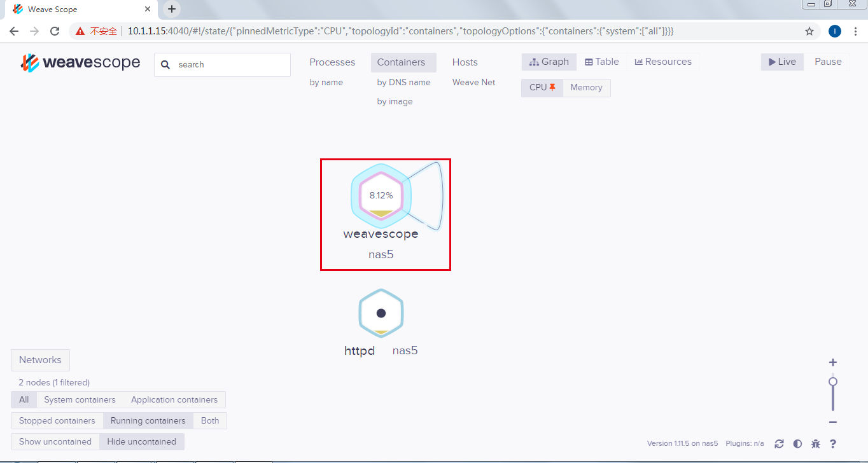Click the not-secure warning icon in the address bar
868x463 pixels.
tap(80, 31)
